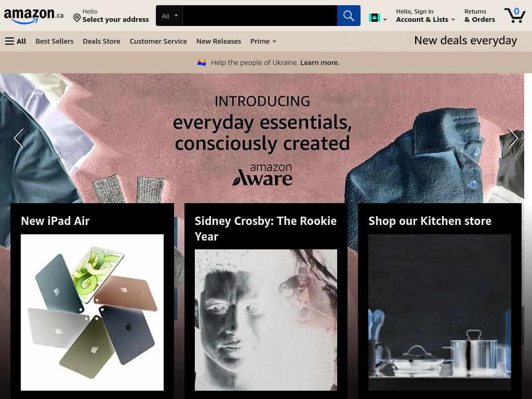The height and width of the screenshot is (399, 532).
Task: Expand the All search category dropdown
Action: pyautogui.click(x=169, y=16)
